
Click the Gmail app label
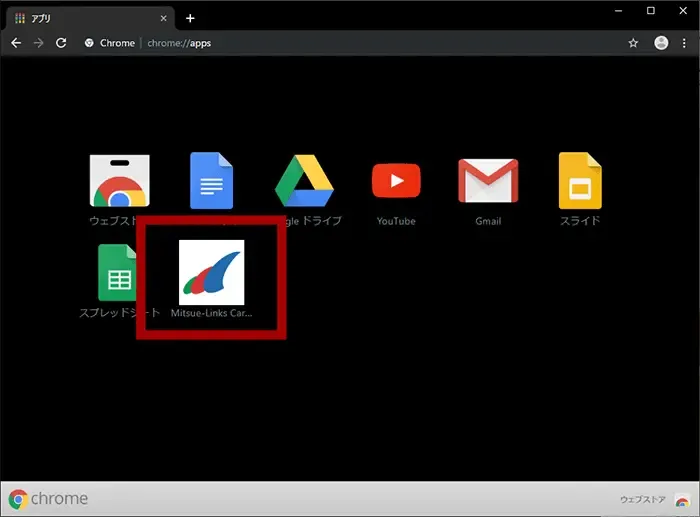(488, 221)
